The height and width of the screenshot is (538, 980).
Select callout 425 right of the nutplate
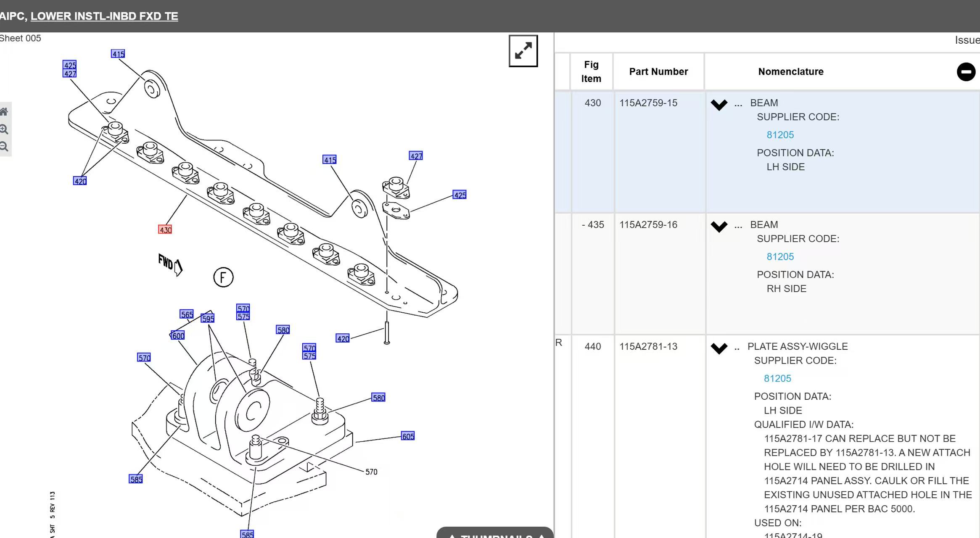click(460, 195)
